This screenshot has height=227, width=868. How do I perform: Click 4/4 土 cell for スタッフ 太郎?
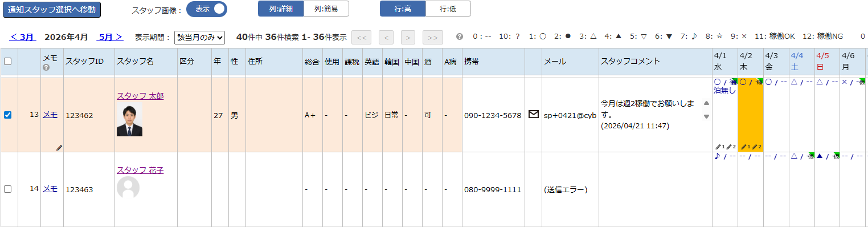[x=802, y=115]
